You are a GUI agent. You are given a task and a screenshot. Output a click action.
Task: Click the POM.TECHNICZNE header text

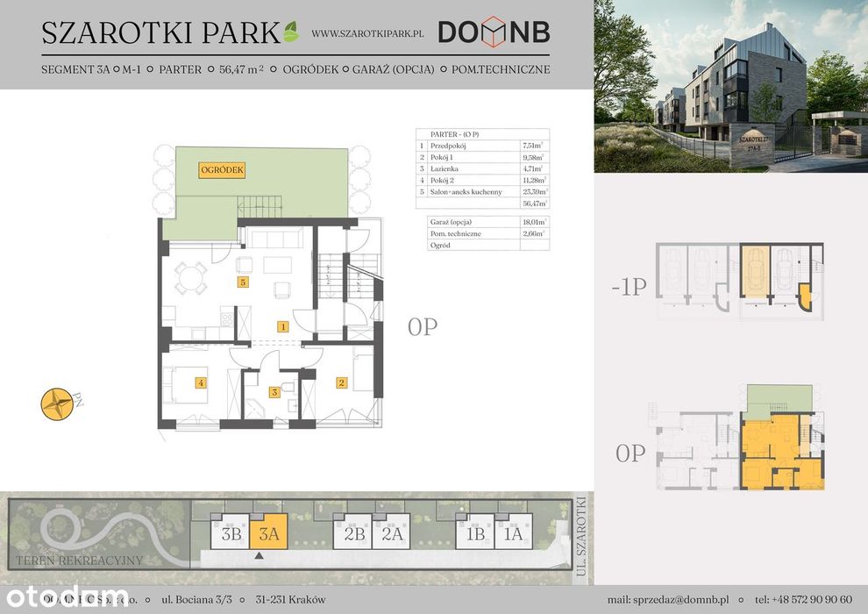pyautogui.click(x=501, y=70)
